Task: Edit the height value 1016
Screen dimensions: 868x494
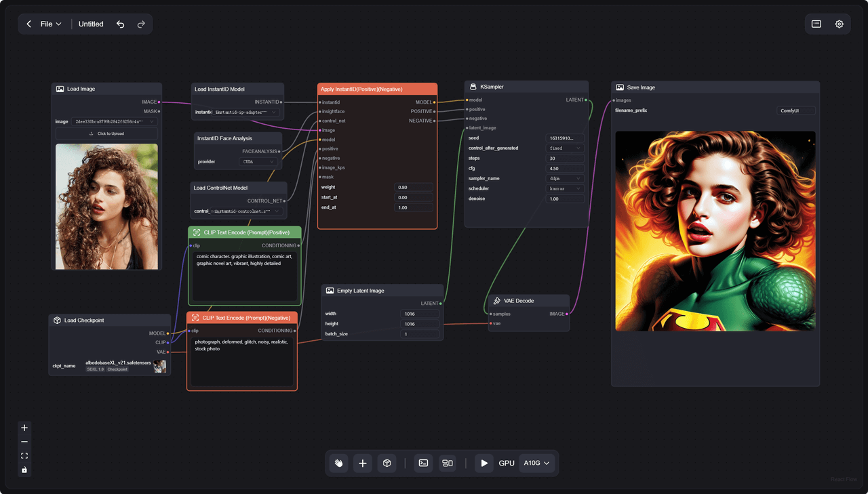Action: [x=420, y=324]
